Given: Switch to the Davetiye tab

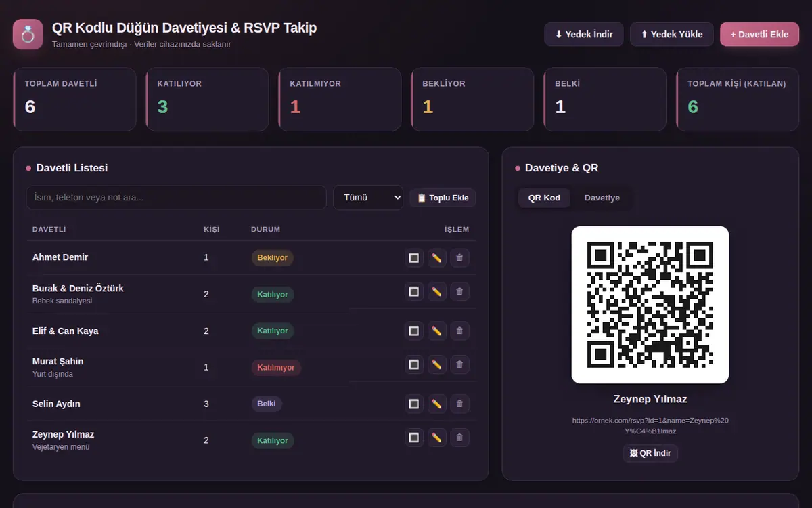Looking at the screenshot, I should pyautogui.click(x=602, y=198).
